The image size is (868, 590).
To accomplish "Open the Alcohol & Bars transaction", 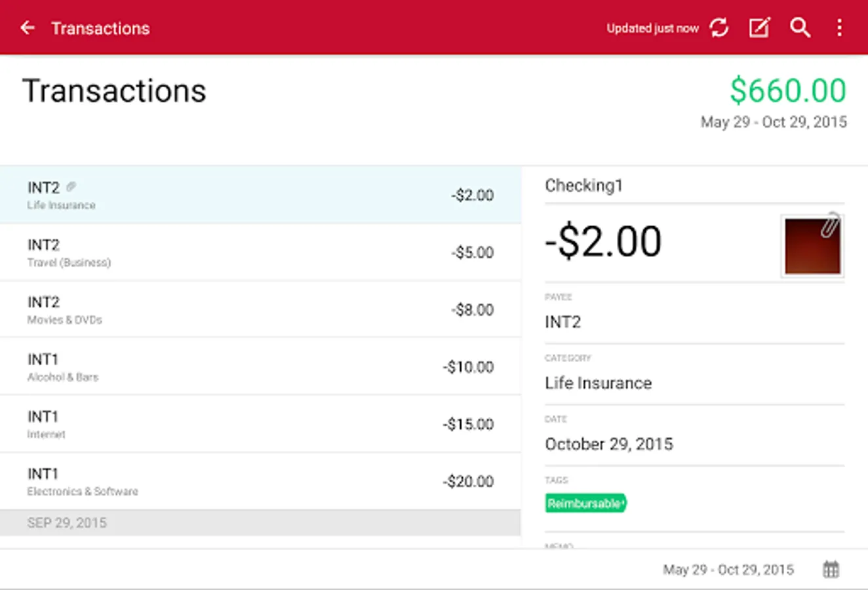I will (x=260, y=367).
